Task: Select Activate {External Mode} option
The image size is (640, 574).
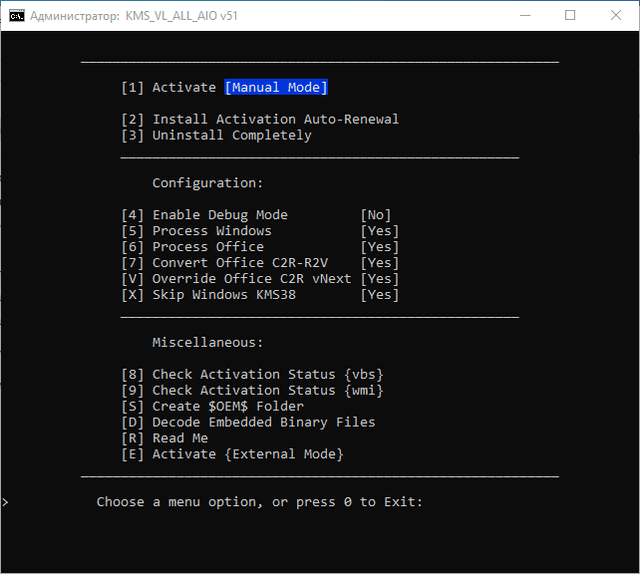Action: coord(232,454)
